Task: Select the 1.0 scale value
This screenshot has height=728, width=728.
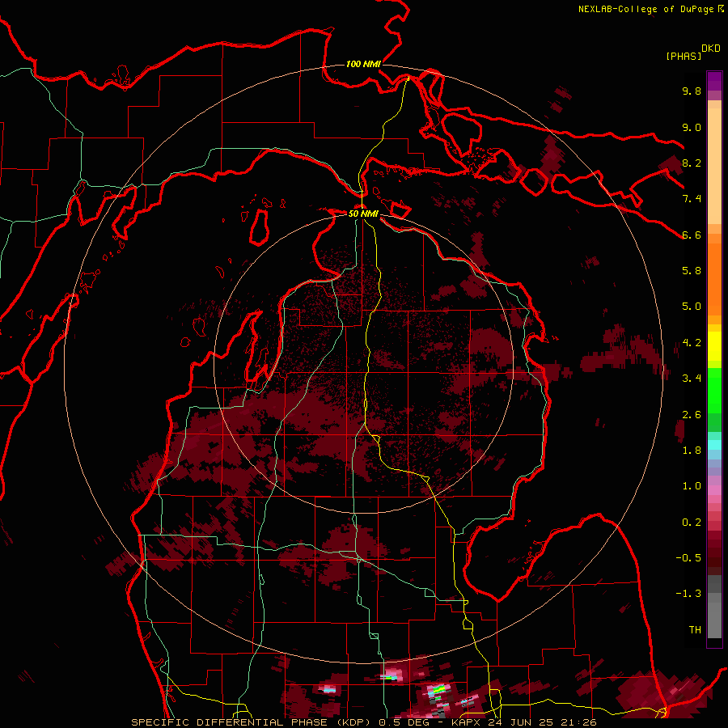Action: pos(692,486)
